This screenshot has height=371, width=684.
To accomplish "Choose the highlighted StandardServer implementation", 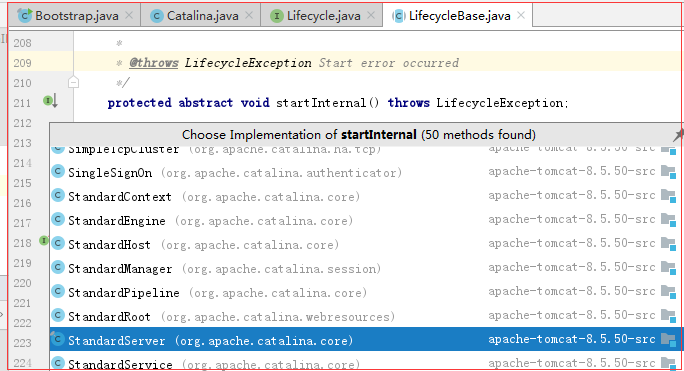I will click(366, 340).
